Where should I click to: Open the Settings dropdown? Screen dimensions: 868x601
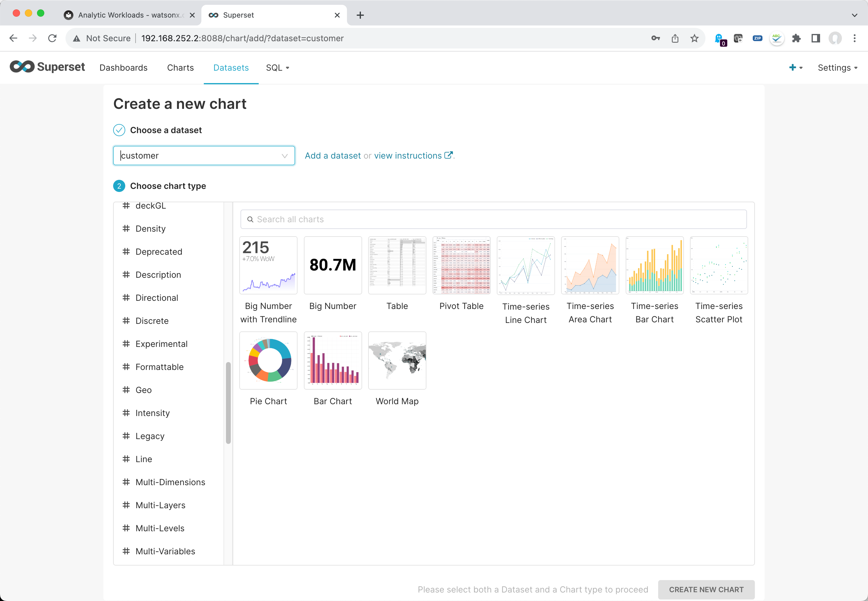click(837, 68)
